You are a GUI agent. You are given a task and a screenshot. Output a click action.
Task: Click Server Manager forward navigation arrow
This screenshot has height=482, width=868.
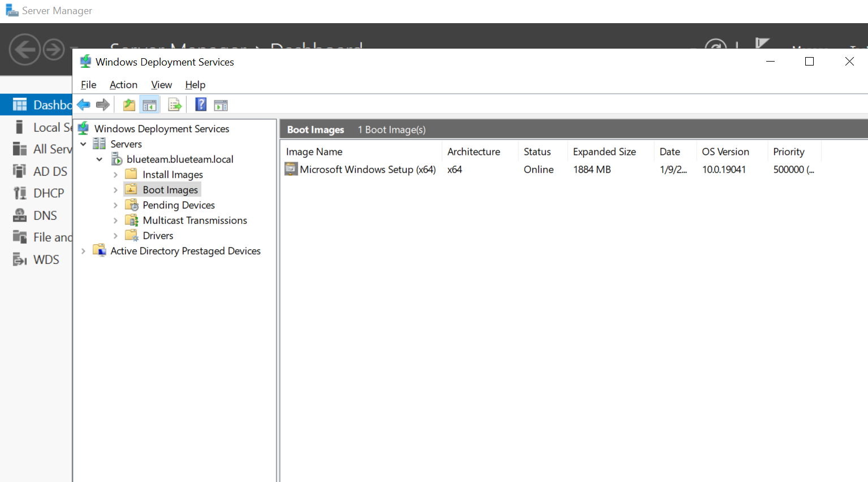[54, 50]
